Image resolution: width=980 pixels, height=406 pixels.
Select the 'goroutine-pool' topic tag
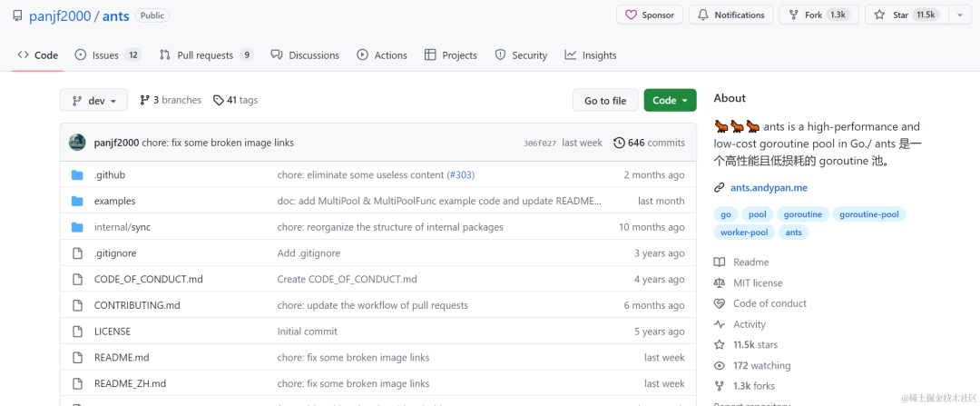[x=868, y=214]
